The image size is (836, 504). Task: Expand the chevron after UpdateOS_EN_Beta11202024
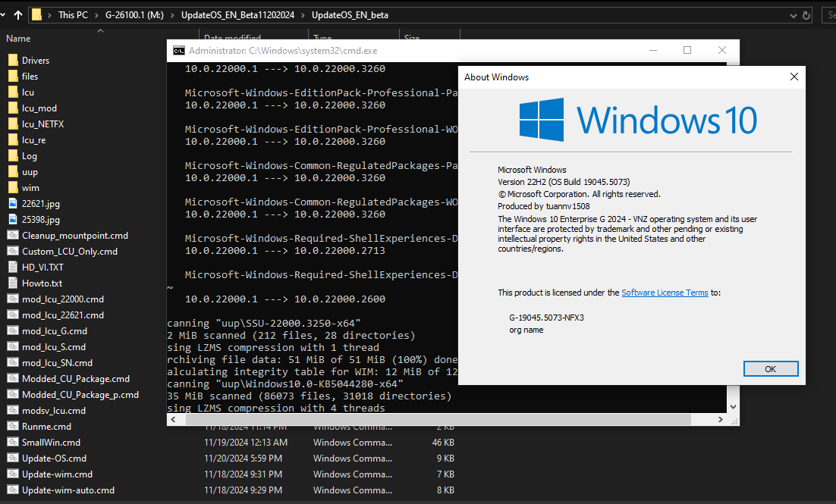303,15
